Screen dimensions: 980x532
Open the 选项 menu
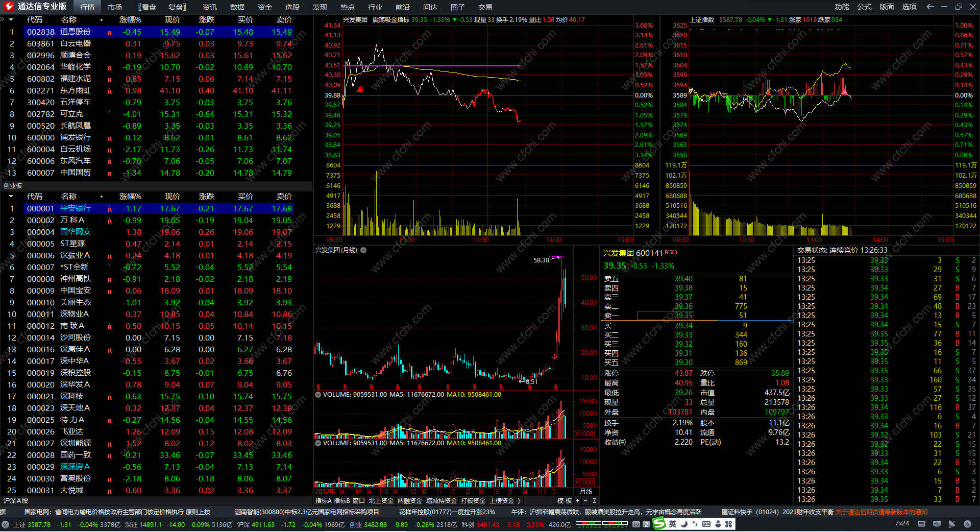point(910,7)
